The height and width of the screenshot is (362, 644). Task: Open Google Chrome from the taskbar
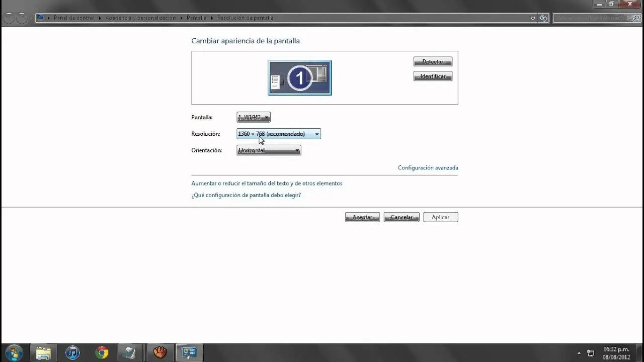[x=102, y=352]
